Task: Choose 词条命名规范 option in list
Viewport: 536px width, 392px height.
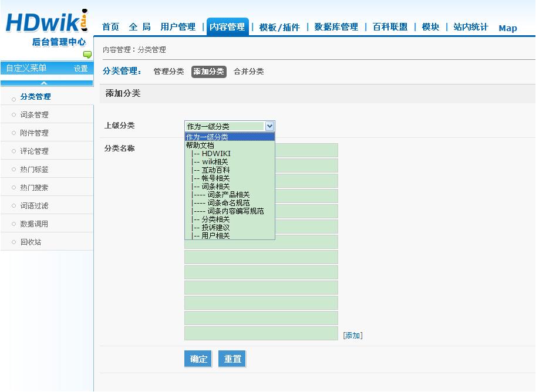Action: (x=230, y=202)
